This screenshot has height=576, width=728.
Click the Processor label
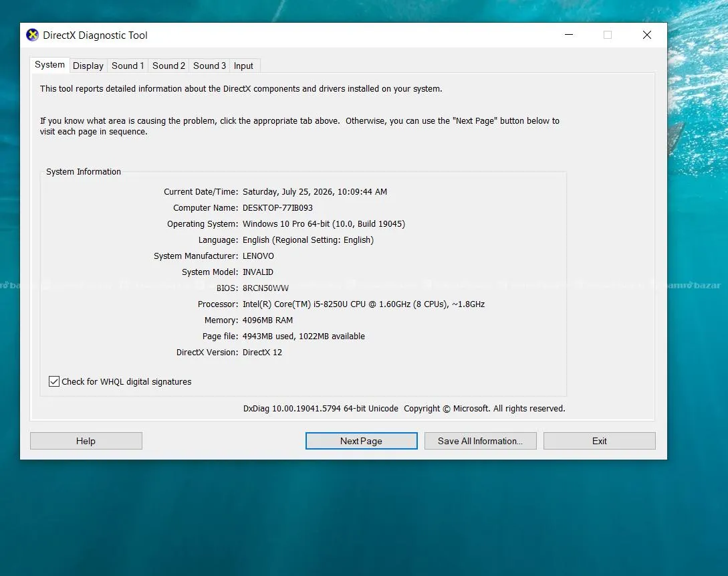[x=218, y=304]
